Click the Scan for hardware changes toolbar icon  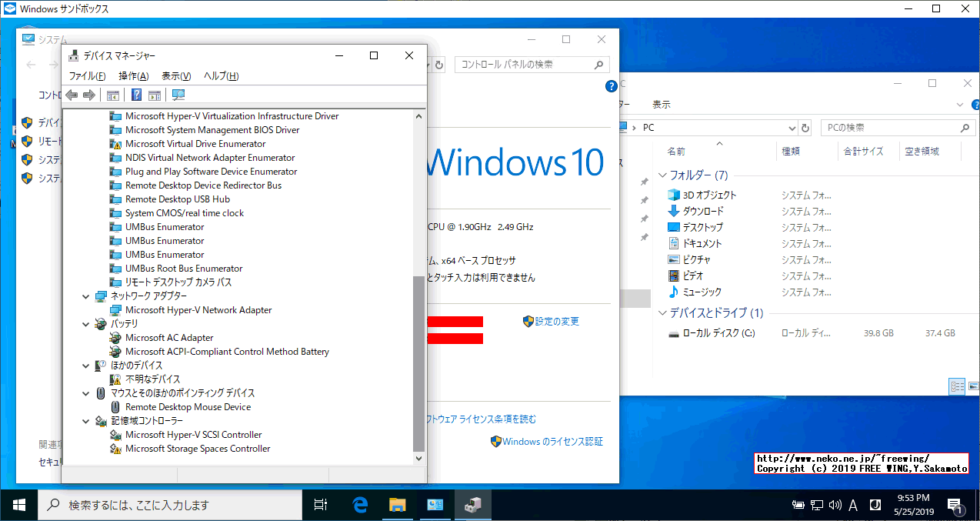tap(178, 94)
